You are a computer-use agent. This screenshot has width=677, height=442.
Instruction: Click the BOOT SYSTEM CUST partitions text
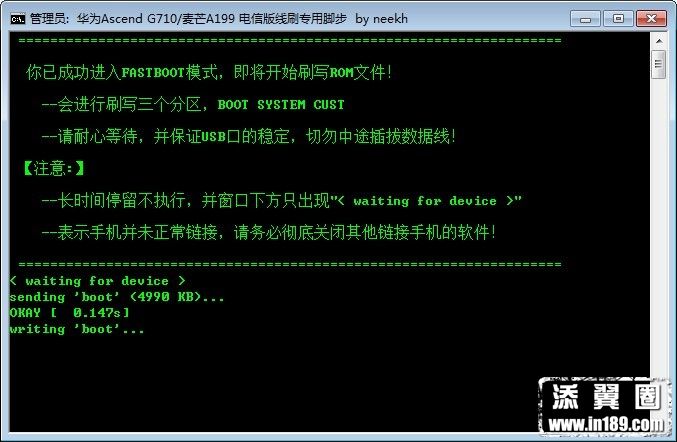point(281,104)
